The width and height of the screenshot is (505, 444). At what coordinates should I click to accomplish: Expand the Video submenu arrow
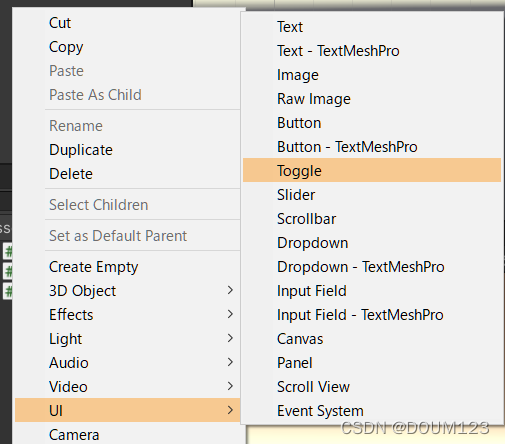click(230, 386)
